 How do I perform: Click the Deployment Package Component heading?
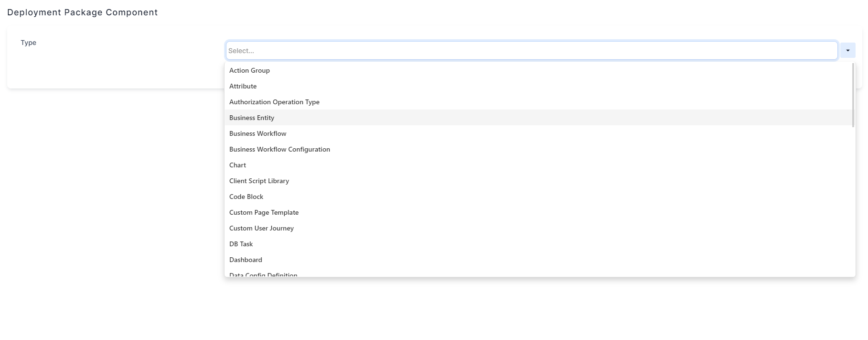pos(82,12)
